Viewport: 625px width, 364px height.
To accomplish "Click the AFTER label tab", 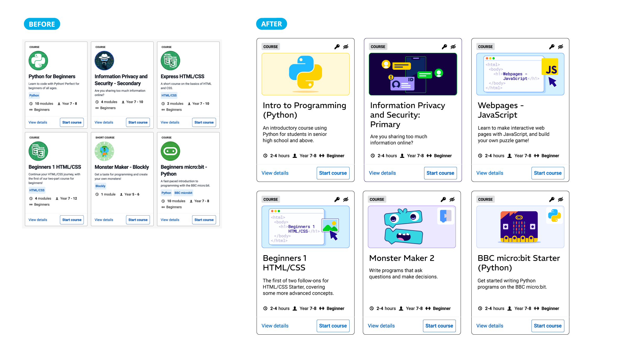I will tap(271, 24).
